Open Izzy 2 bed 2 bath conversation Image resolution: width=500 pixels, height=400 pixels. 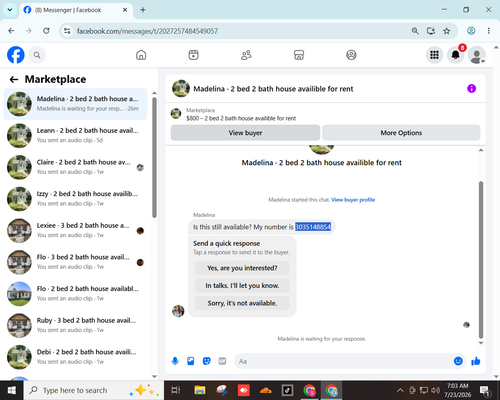point(75,199)
